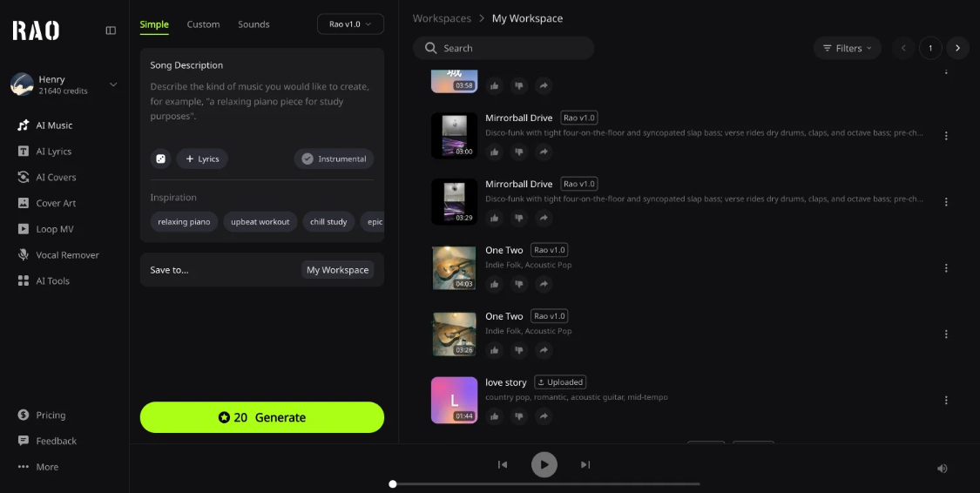Share the 03:29 Mirrorball Drive track
Screen dimensions: 980x493
[544, 218]
